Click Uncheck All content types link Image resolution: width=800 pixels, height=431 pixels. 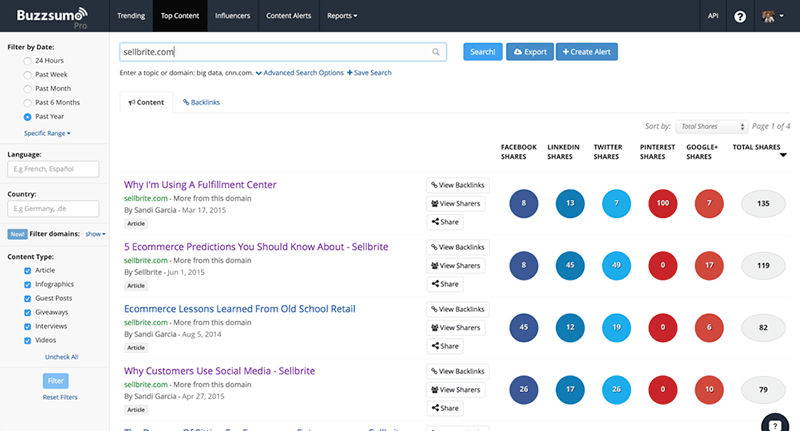click(x=61, y=357)
